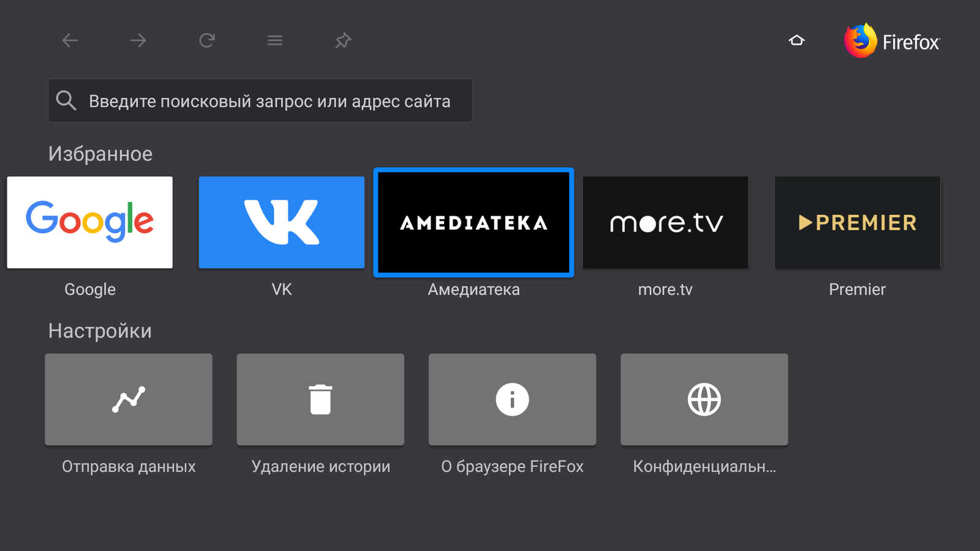980x551 pixels.
Task: Focus the search or address input field
Action: [x=260, y=100]
